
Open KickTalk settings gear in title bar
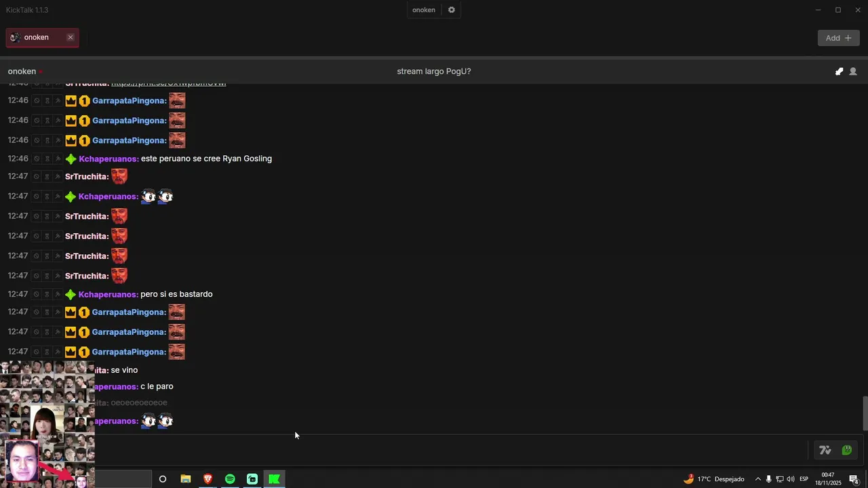tap(452, 10)
